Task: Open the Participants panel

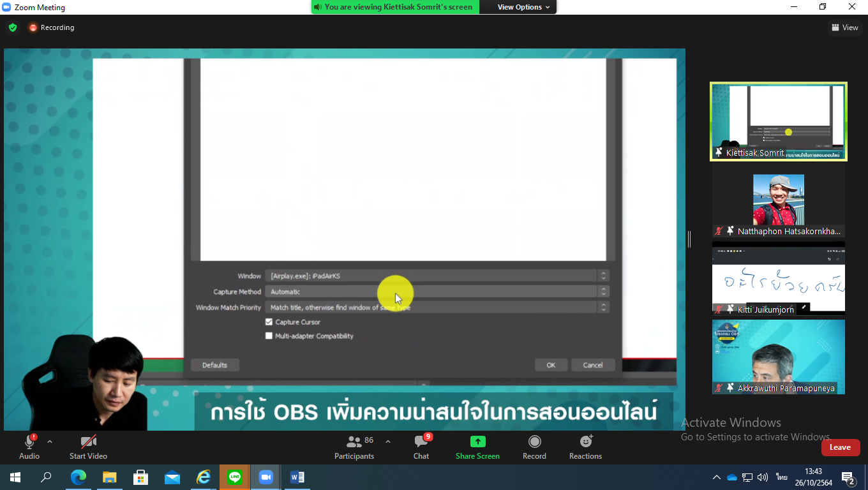Action: point(354,446)
